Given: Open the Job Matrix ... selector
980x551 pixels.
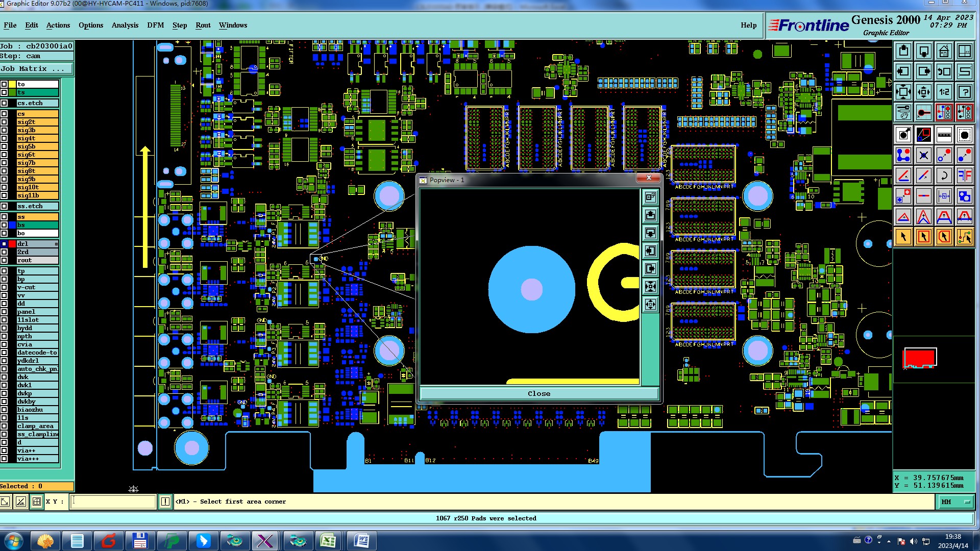Looking at the screenshot, I should pos(36,69).
